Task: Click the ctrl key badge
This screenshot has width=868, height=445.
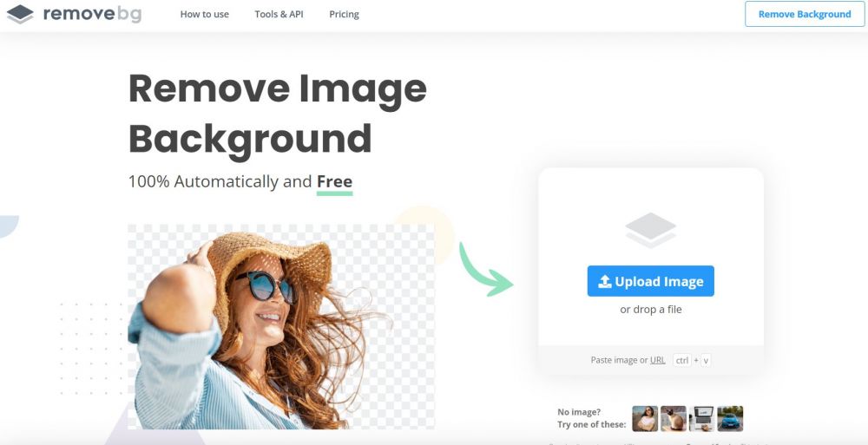Action: click(681, 360)
